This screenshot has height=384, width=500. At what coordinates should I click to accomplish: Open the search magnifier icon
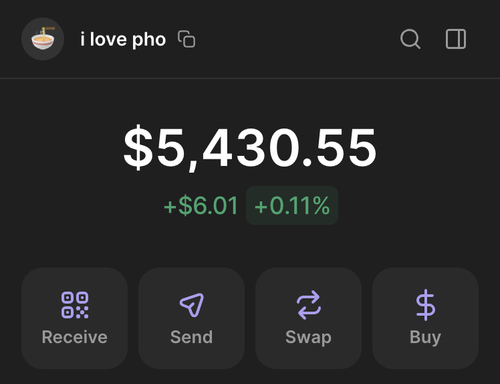410,39
